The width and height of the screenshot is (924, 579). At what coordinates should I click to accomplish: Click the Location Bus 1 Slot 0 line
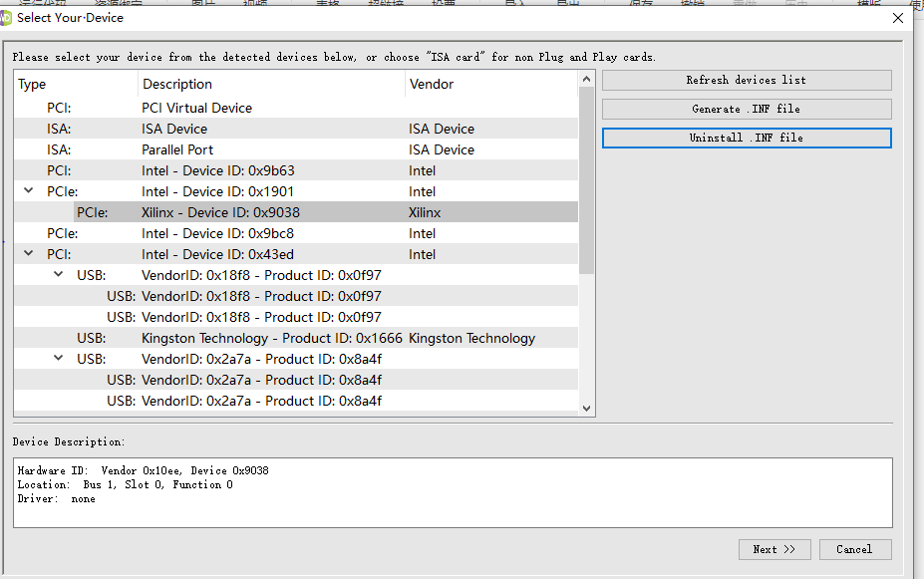click(x=125, y=484)
